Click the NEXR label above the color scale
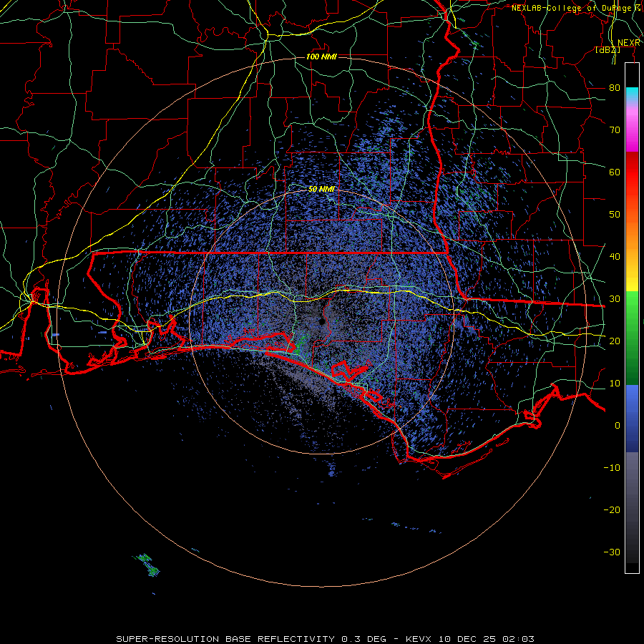The width and height of the screenshot is (644, 644). tap(629, 43)
